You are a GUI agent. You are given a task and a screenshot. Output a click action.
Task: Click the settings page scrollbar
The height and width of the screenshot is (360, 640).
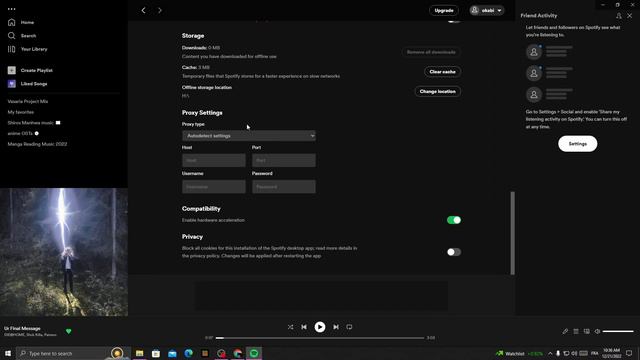pyautogui.click(x=513, y=233)
